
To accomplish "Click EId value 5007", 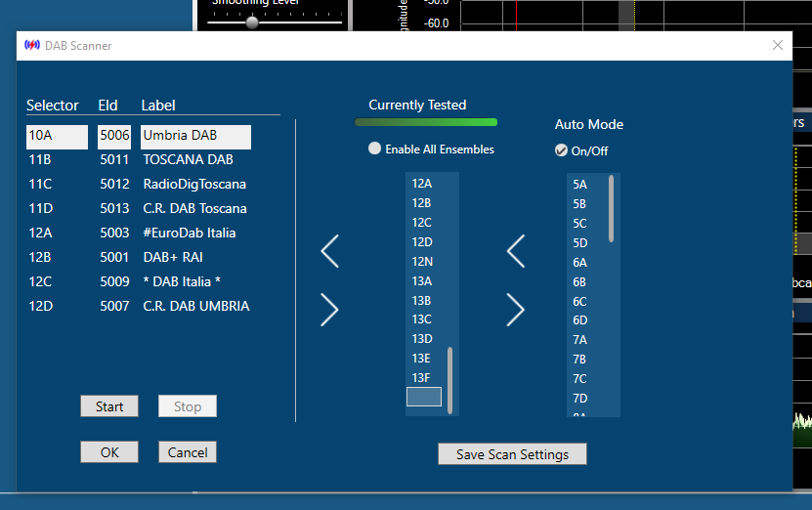I will pos(114,306).
